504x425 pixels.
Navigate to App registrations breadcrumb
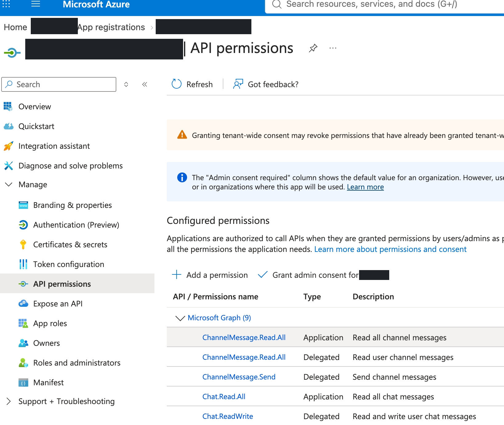tap(111, 27)
